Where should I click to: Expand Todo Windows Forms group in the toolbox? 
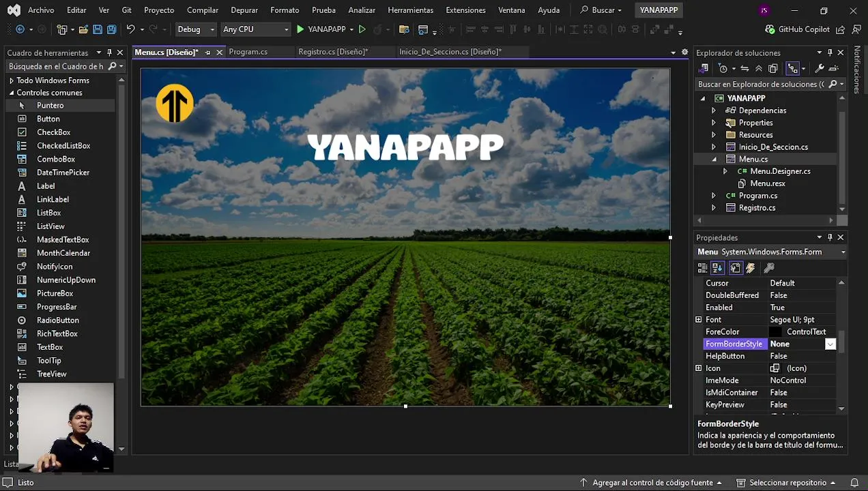[11, 80]
